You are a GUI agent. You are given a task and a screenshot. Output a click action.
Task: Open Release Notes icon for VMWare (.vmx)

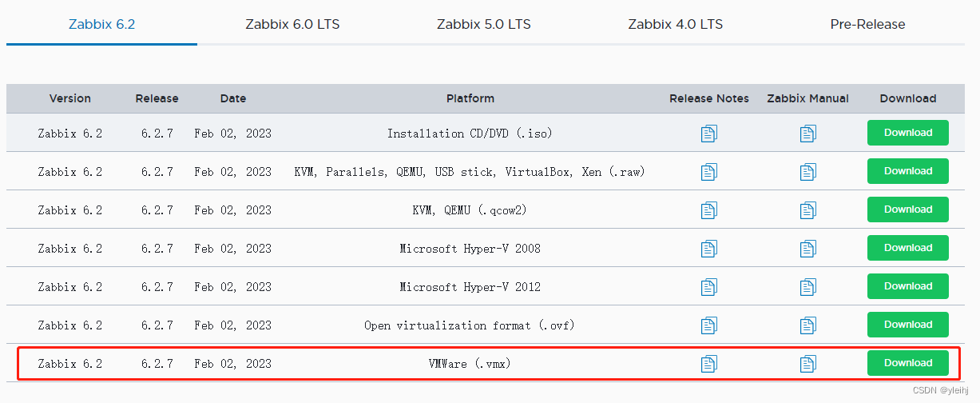pos(708,364)
